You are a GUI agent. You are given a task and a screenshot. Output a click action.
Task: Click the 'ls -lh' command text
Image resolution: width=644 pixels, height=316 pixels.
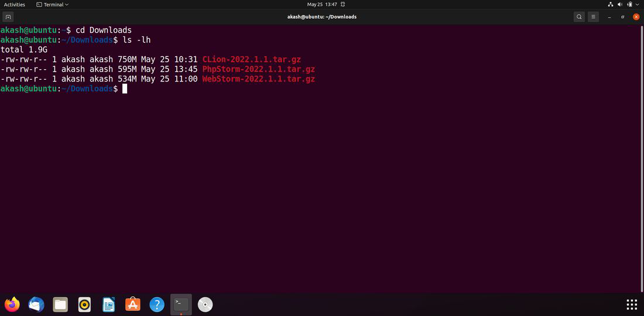tap(136, 40)
